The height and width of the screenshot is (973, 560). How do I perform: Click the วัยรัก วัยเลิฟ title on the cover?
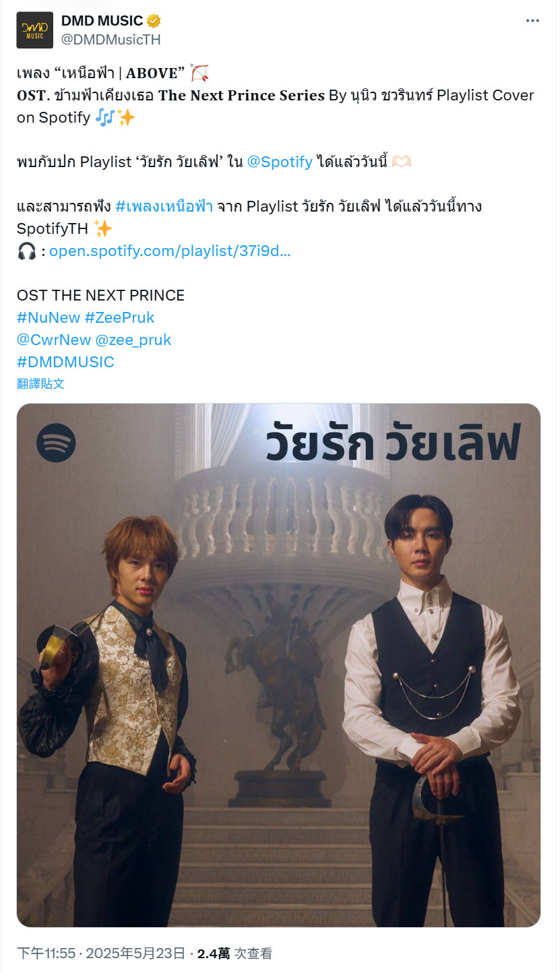(394, 441)
